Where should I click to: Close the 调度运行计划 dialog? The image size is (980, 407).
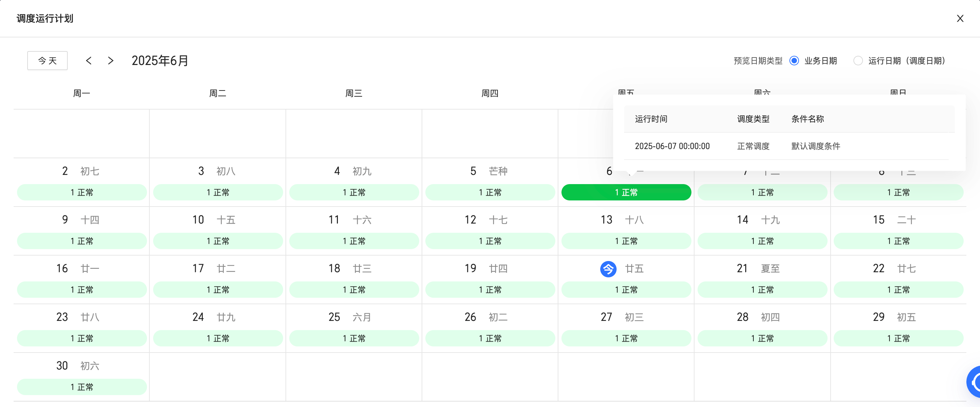coord(960,18)
